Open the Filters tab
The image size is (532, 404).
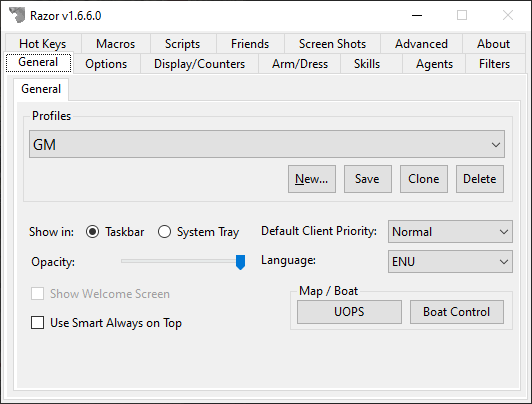[494, 64]
